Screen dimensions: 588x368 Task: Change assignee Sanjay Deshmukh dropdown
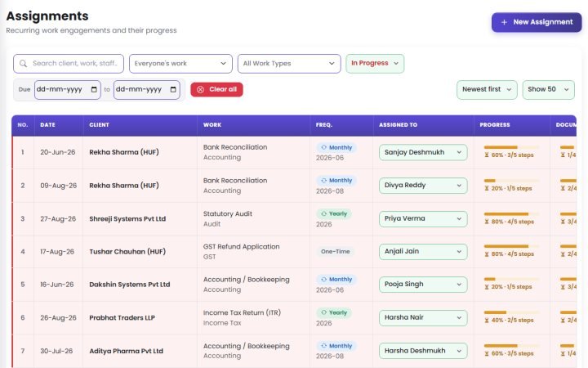[423, 152]
